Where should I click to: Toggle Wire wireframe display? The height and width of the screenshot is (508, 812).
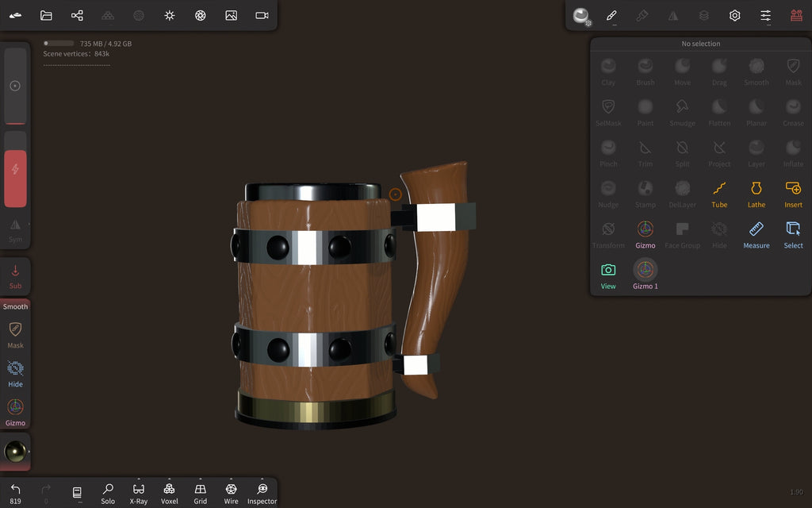click(231, 494)
